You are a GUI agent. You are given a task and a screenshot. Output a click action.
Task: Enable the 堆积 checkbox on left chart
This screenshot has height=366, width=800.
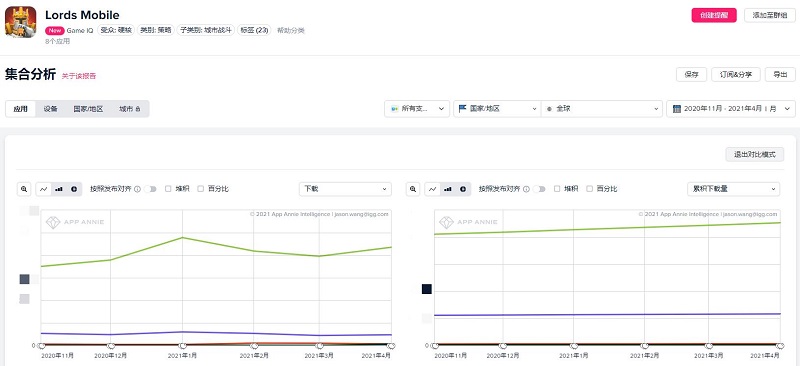168,189
